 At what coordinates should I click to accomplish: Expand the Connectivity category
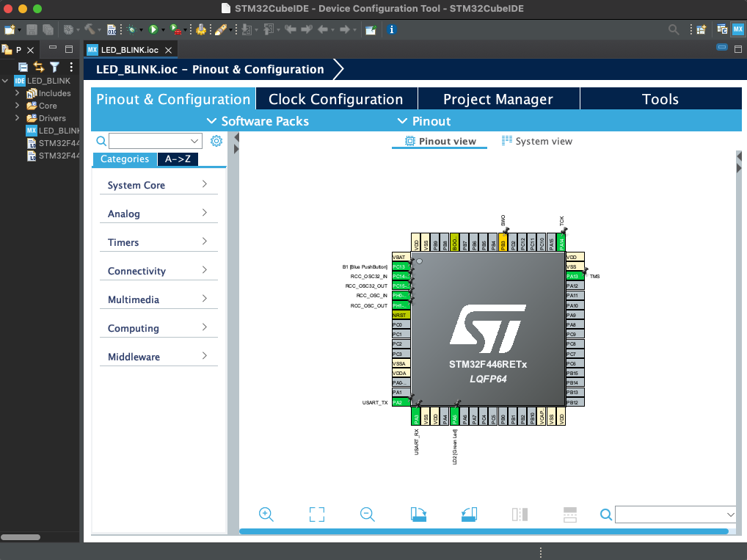click(x=158, y=271)
